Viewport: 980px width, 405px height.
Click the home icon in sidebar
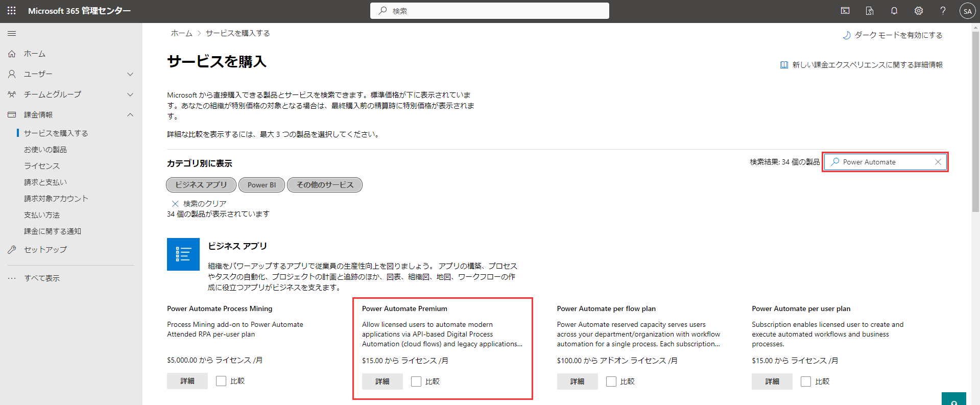pos(12,54)
